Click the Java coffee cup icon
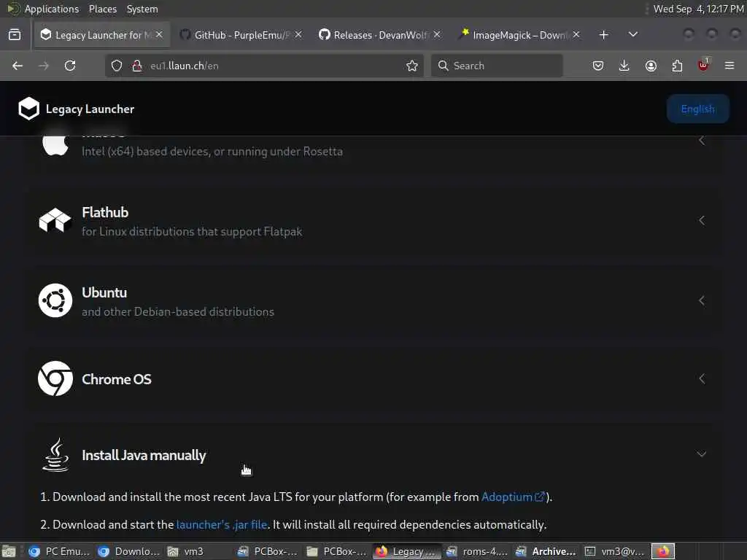 (x=55, y=455)
